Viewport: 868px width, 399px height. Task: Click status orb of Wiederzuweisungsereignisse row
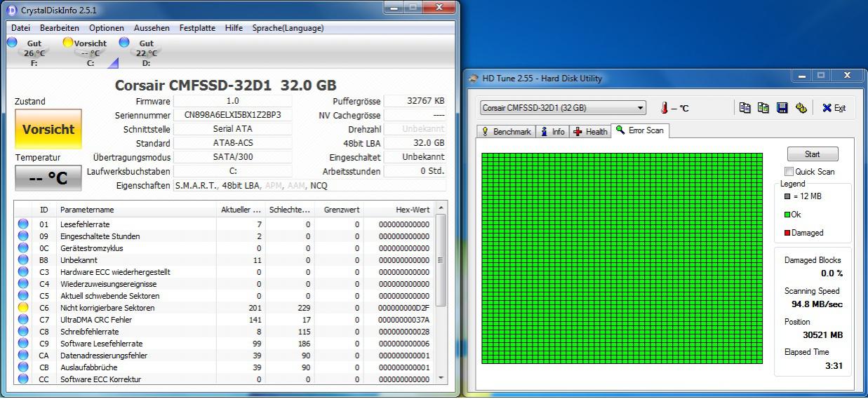tap(23, 284)
